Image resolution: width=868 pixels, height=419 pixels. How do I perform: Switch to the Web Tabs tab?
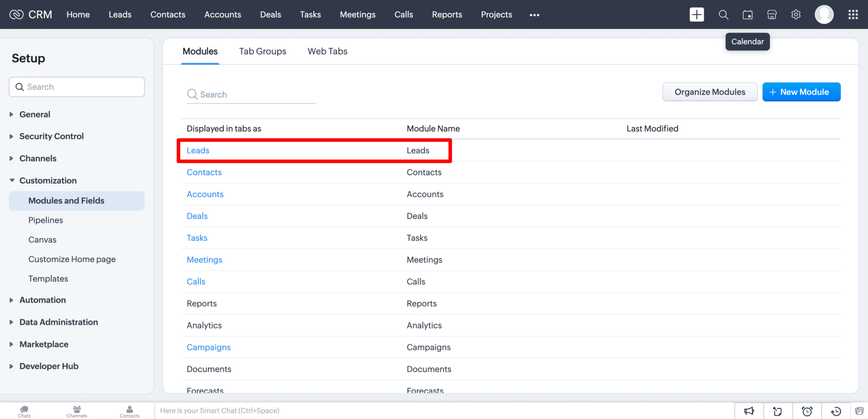pos(328,51)
